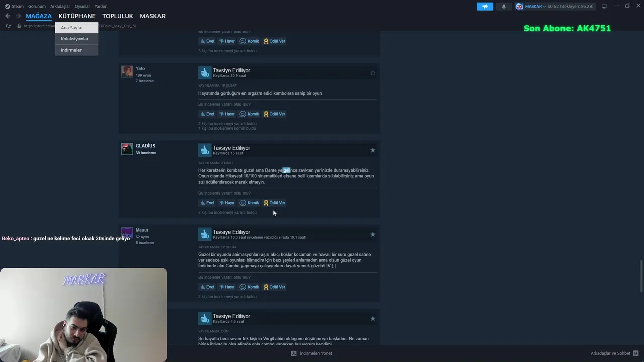644x362 pixels.
Task: Vote Hayır on Mesut's review
Action: [227, 287]
